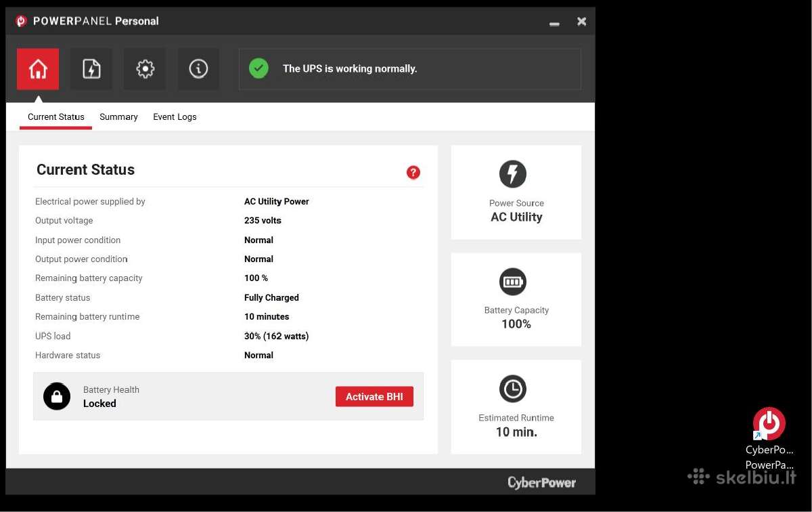The width and height of the screenshot is (812, 512).
Task: Click the Activate BHI button
Action: [x=374, y=397]
